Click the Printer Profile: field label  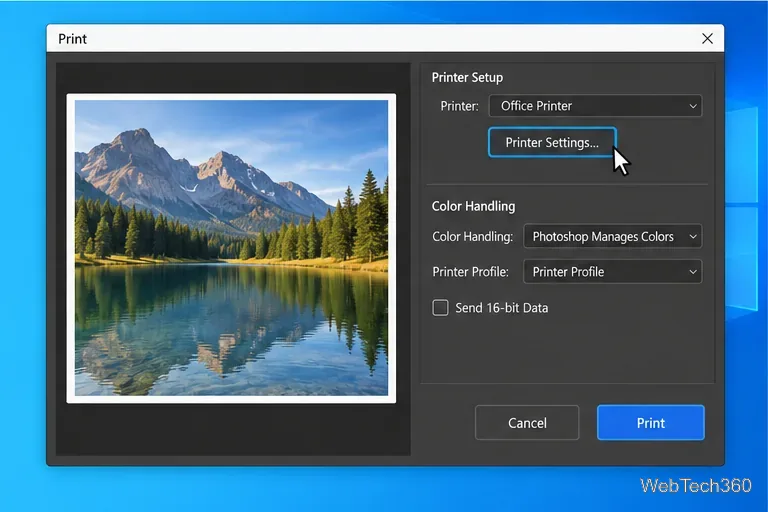[x=470, y=271]
